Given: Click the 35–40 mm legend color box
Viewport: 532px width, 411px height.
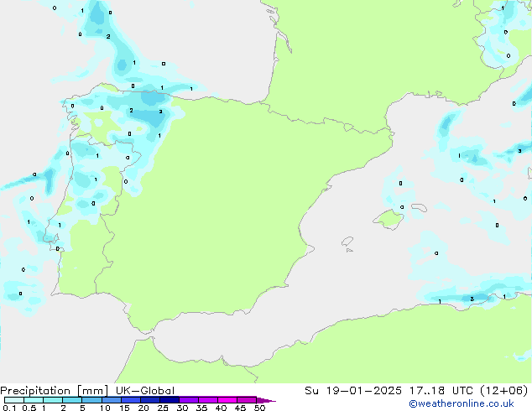Looking at the screenshot, I should (x=208, y=400).
